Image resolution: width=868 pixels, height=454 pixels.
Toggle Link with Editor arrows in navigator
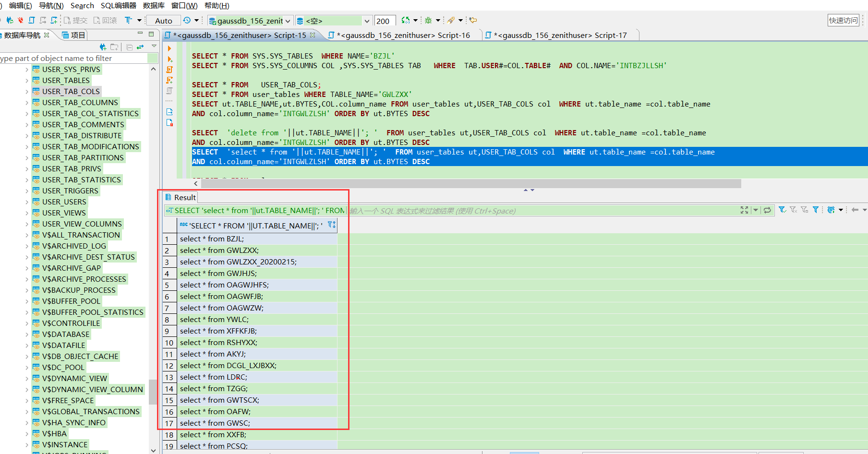click(140, 47)
